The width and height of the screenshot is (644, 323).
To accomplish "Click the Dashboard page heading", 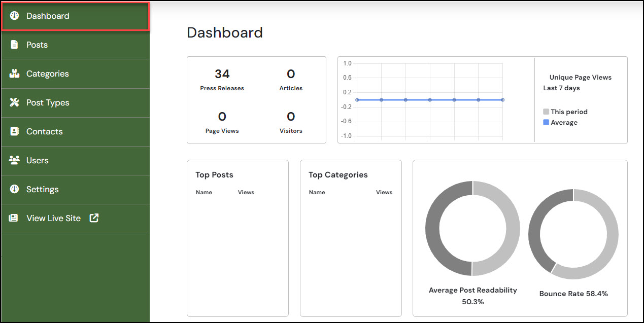I will [x=225, y=32].
